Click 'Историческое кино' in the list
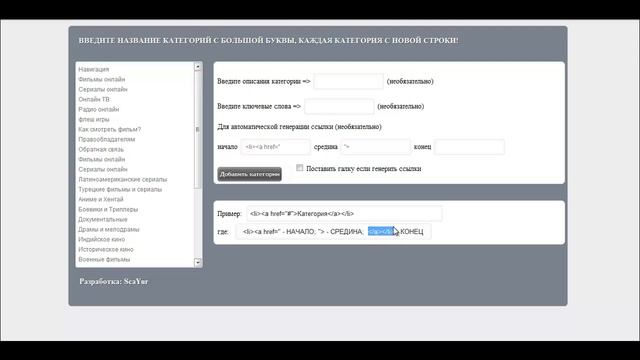Viewport: 640px width, 360px height. point(106,249)
